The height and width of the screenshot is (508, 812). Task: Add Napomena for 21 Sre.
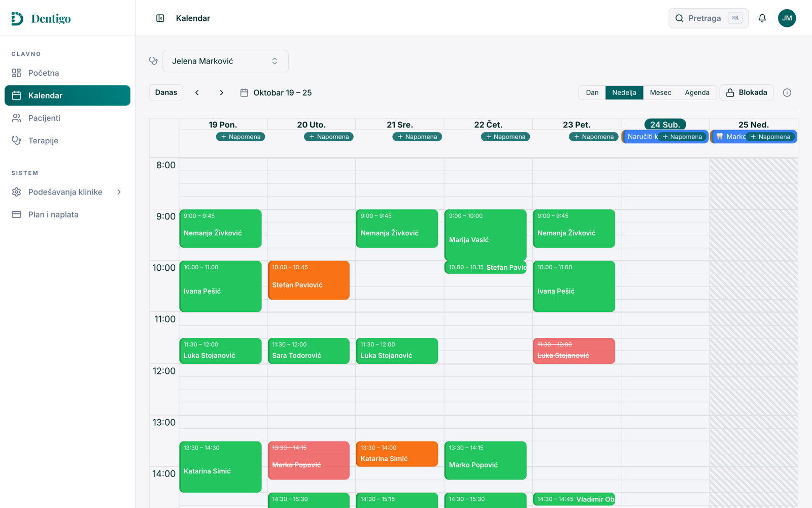[417, 137]
